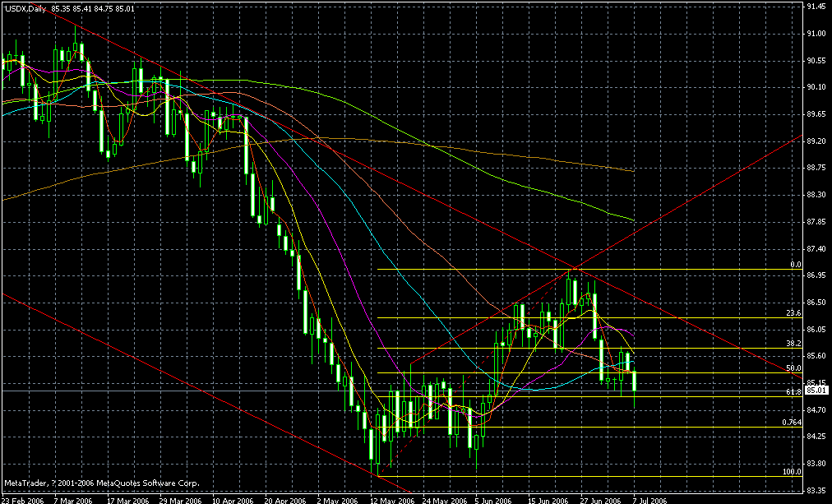Click the 85.60 price axis label
832x504 pixels.
pos(816,356)
